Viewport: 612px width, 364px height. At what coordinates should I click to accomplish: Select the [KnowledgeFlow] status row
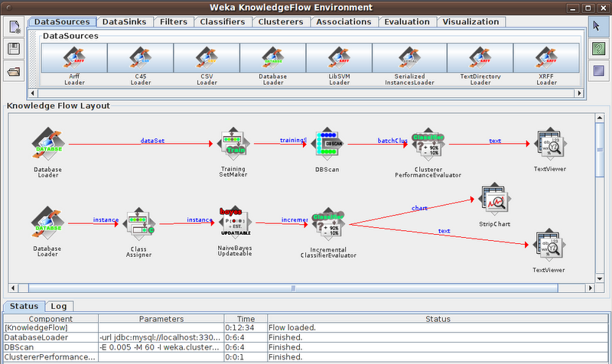[306, 328]
